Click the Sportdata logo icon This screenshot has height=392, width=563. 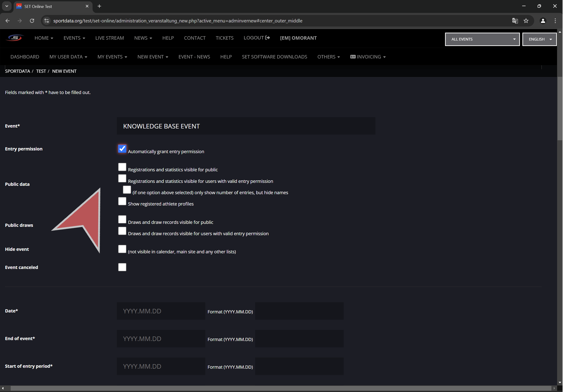(x=15, y=38)
